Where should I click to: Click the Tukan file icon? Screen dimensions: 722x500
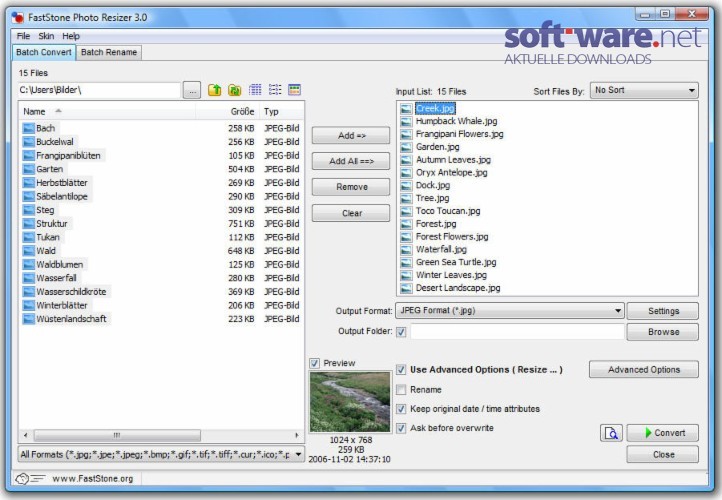click(29, 237)
